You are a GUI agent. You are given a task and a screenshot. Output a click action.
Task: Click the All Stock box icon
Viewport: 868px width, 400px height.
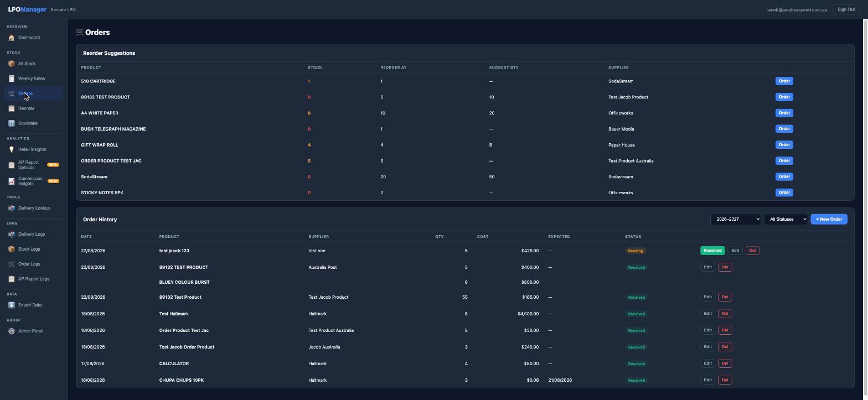coord(12,64)
